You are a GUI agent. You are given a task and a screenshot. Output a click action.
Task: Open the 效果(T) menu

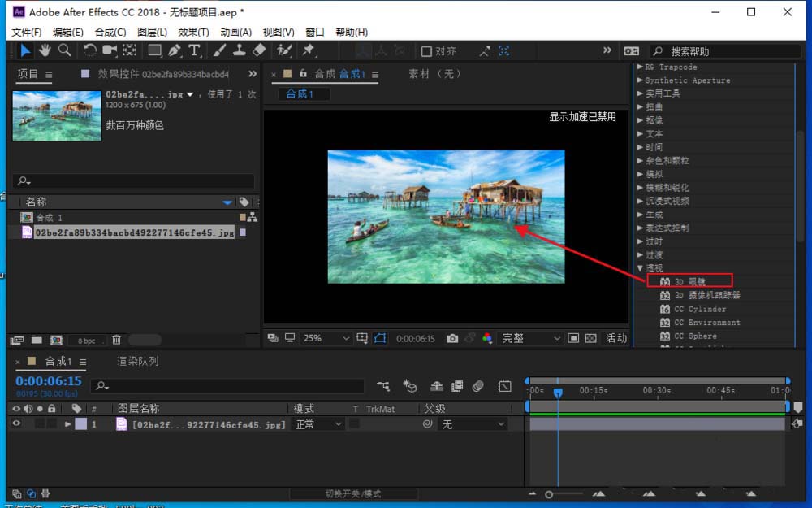pyautogui.click(x=193, y=32)
